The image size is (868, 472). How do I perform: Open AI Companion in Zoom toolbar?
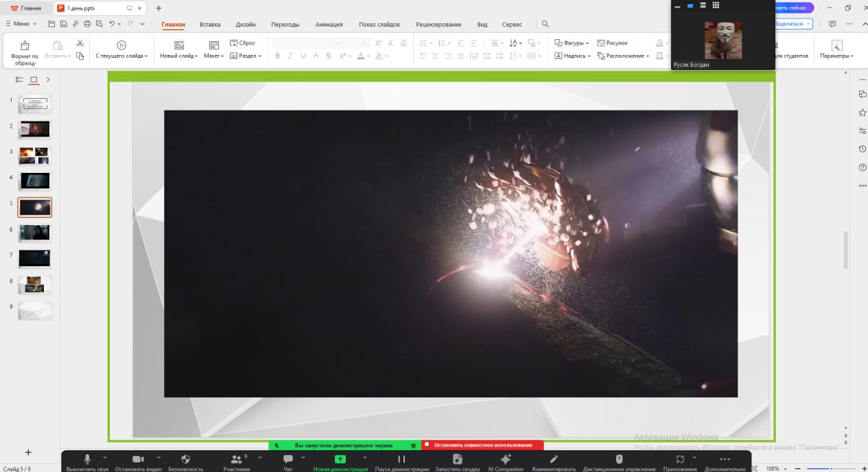point(505,460)
